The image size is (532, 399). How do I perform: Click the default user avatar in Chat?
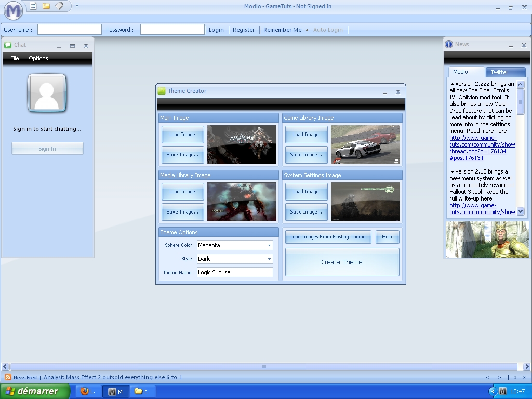47,93
